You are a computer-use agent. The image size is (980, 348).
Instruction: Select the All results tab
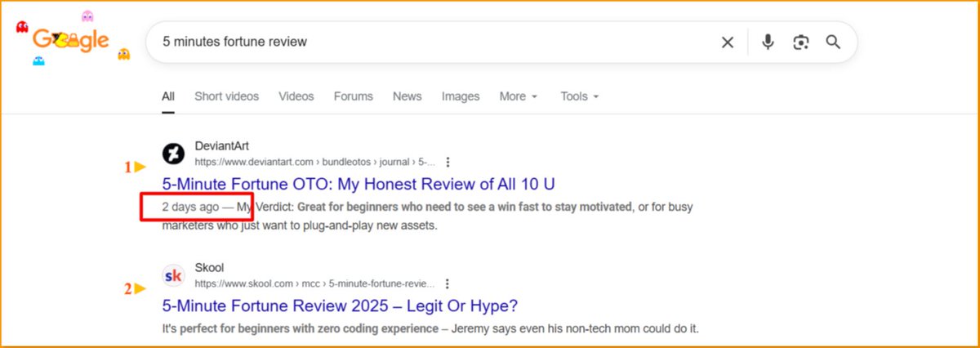(168, 96)
